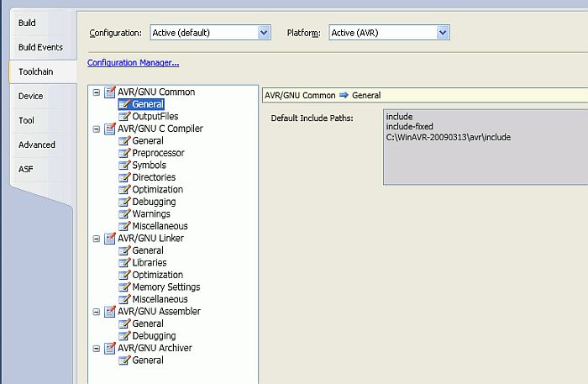This screenshot has height=384, width=588.
Task: Click the Preprocessor page icon
Action: point(124,154)
